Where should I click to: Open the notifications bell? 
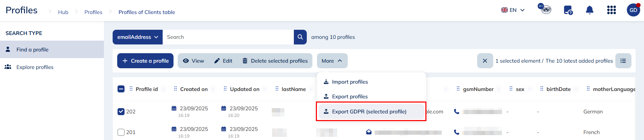tap(589, 10)
